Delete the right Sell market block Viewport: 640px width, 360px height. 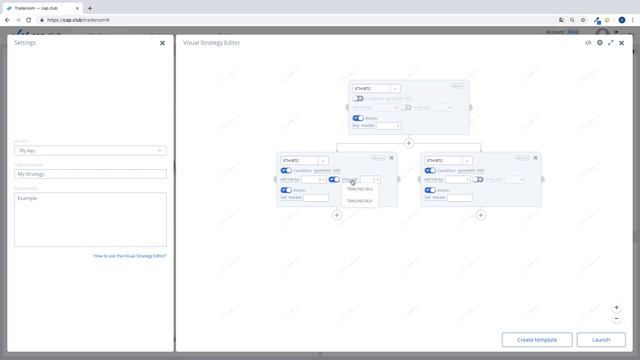536,158
